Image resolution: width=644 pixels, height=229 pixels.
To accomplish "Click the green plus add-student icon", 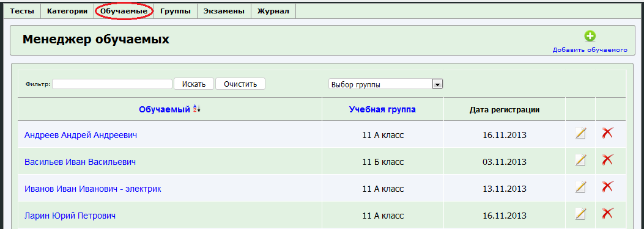I will [590, 37].
